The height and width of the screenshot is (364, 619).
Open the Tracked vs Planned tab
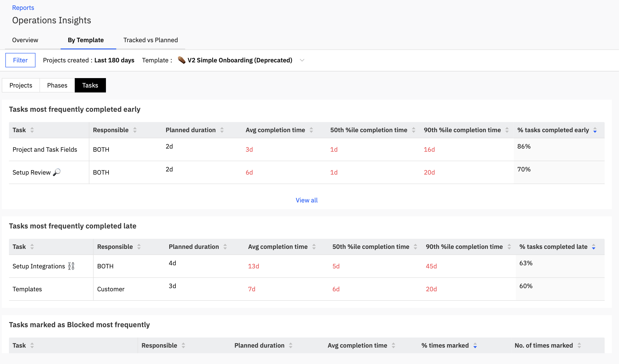[150, 40]
